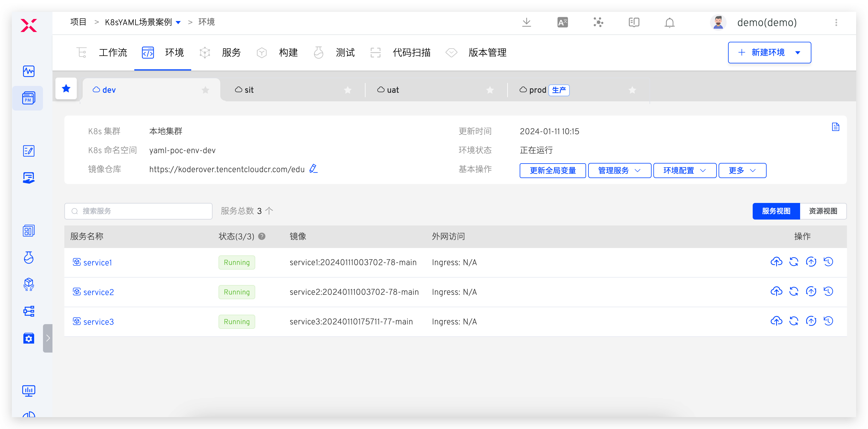Click the 更新全局变量 button
Viewport: 868px width, 429px height.
pyautogui.click(x=553, y=170)
